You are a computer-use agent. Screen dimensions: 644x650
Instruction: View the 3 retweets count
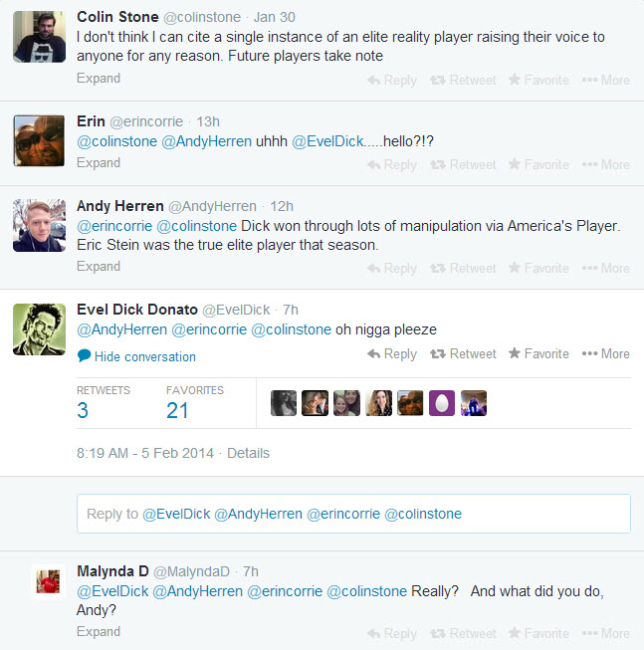tap(83, 410)
